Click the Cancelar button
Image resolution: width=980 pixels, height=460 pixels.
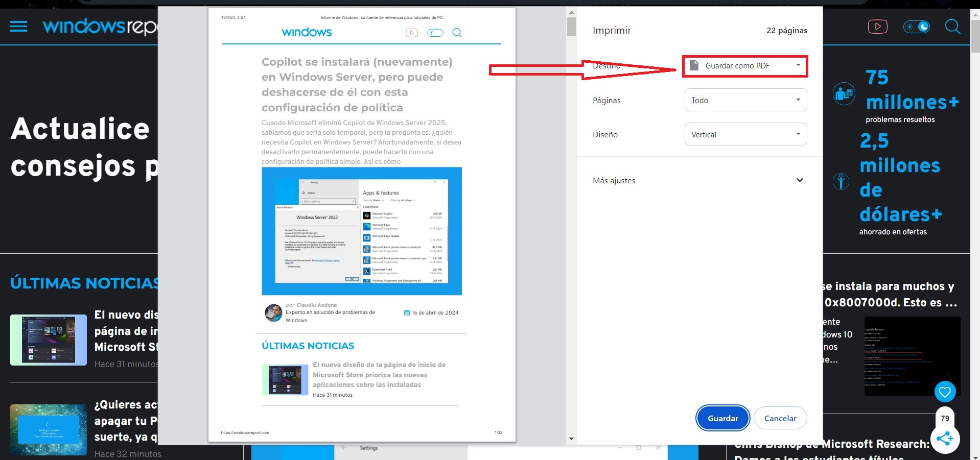pyautogui.click(x=780, y=418)
